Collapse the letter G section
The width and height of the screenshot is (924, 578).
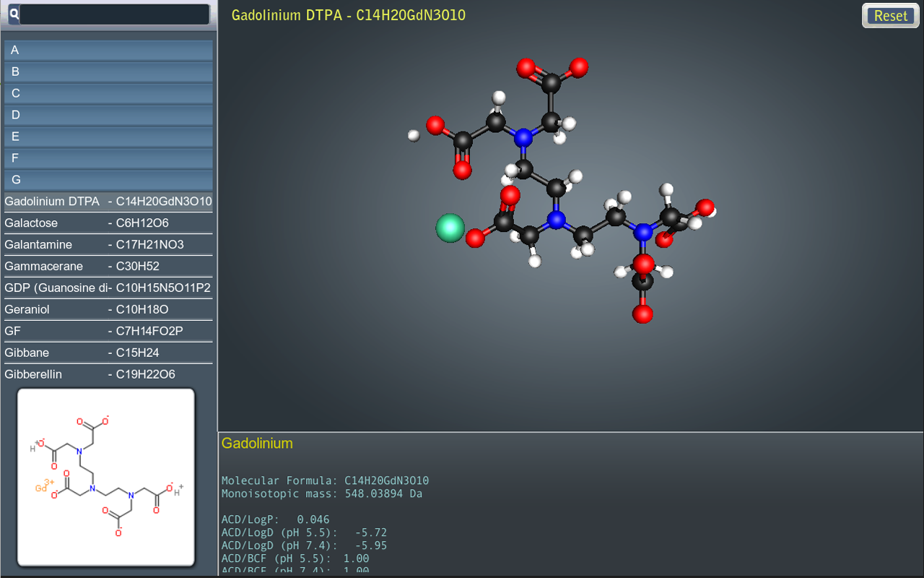(108, 180)
